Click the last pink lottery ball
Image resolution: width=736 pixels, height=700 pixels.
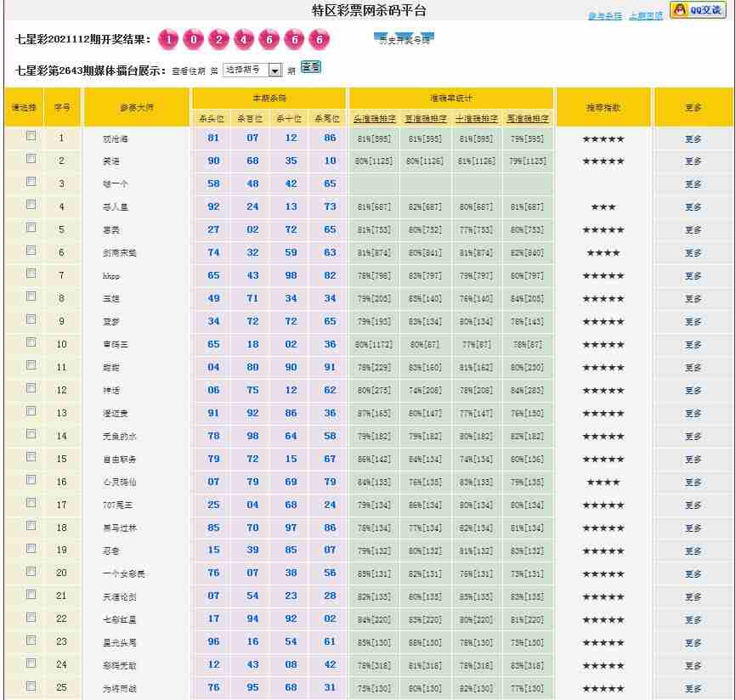[x=319, y=40]
